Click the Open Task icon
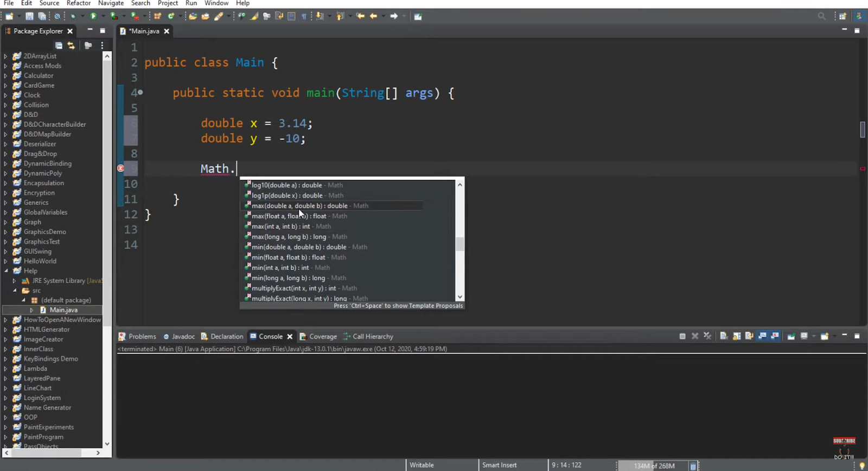Screen dimensions: 868x471 205,16
